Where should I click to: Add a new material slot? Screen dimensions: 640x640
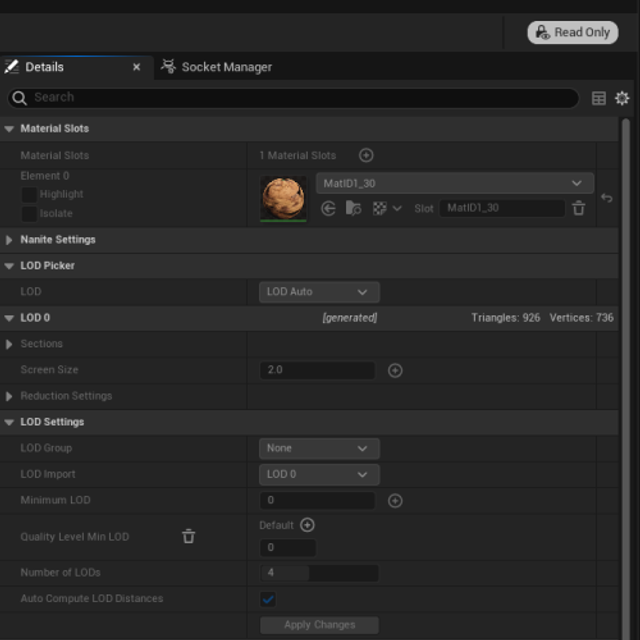coord(366,155)
